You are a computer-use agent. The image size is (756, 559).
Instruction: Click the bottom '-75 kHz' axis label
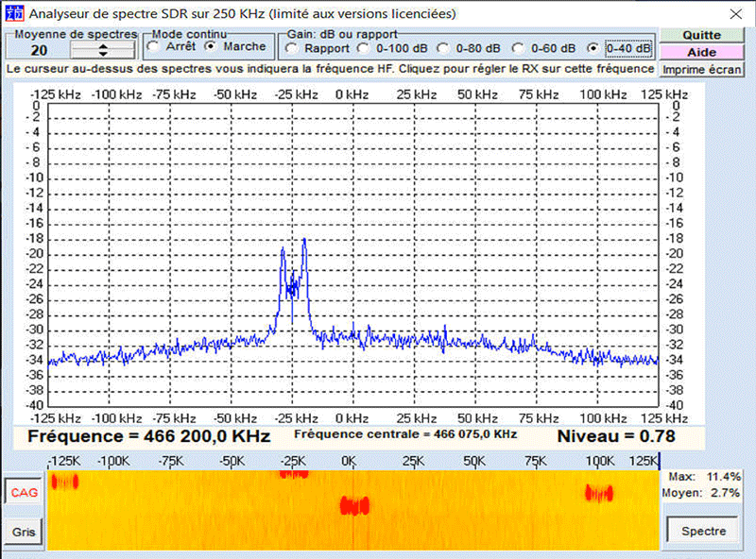174,418
